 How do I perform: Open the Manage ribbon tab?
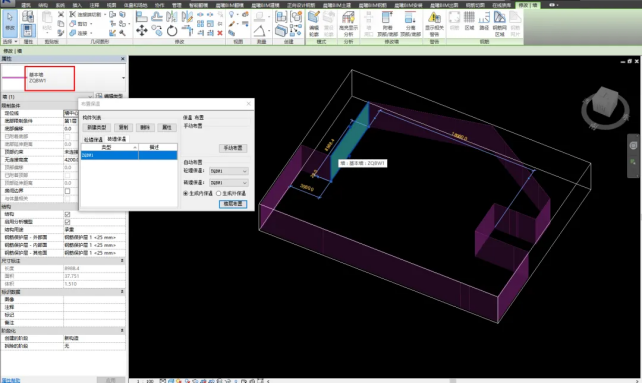[176, 5]
